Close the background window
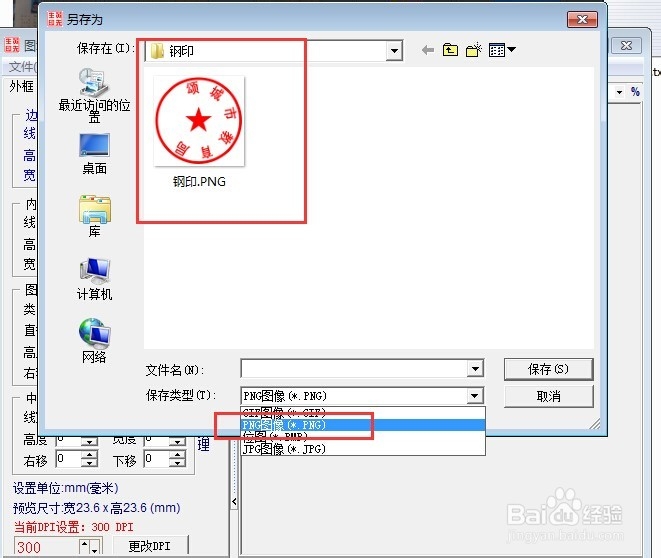Screen dimensions: 661x558 coord(626,46)
